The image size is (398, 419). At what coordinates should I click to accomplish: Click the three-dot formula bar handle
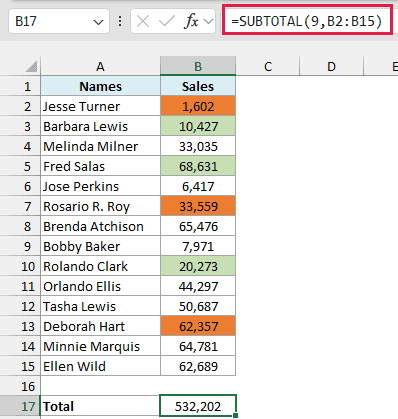click(120, 22)
